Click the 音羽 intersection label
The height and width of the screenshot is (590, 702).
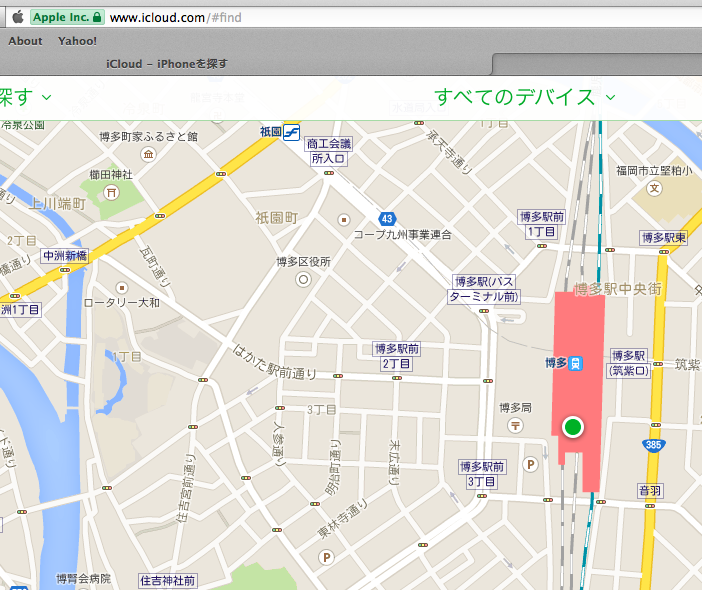tap(650, 491)
